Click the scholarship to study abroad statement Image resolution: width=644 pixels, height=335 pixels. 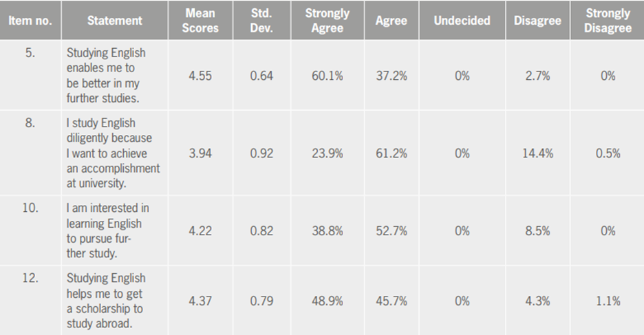coord(106,301)
